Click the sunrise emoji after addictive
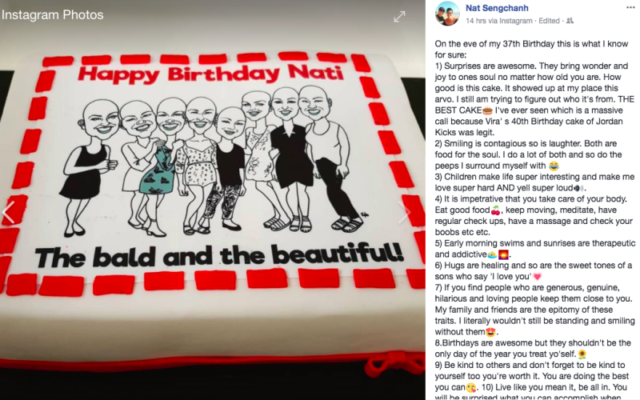Image resolution: width=640 pixels, height=400 pixels. 504,255
